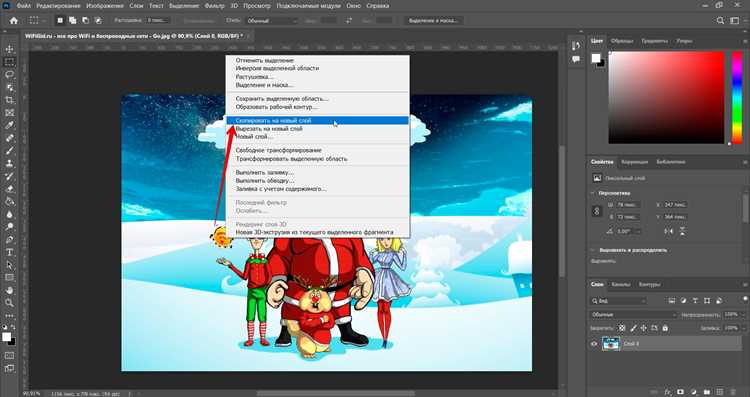Image resolution: width=750 pixels, height=397 pixels.
Task: Choose Вырезать на новый слой in context menu
Action: coord(318,129)
